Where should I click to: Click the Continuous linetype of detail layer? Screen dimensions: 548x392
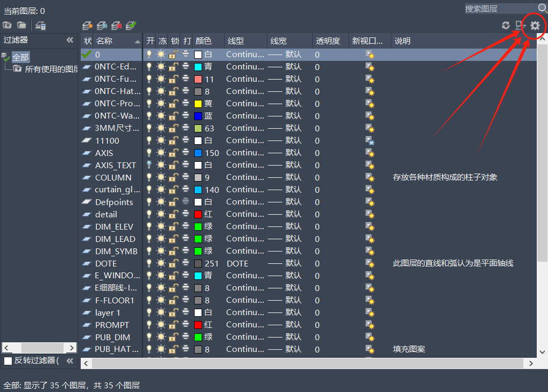click(245, 214)
